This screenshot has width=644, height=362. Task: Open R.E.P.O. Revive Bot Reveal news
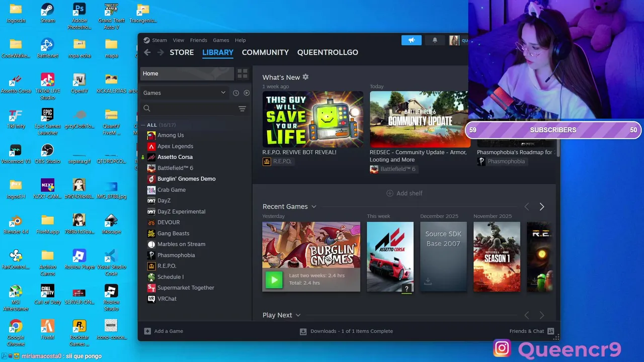pos(312,119)
